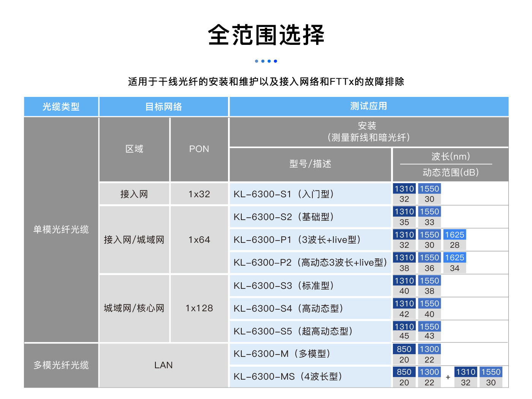Screen dimensions: 532x399
Task: Select the 1310 wavelength badge for KL-6300-S1
Action: tap(404, 188)
